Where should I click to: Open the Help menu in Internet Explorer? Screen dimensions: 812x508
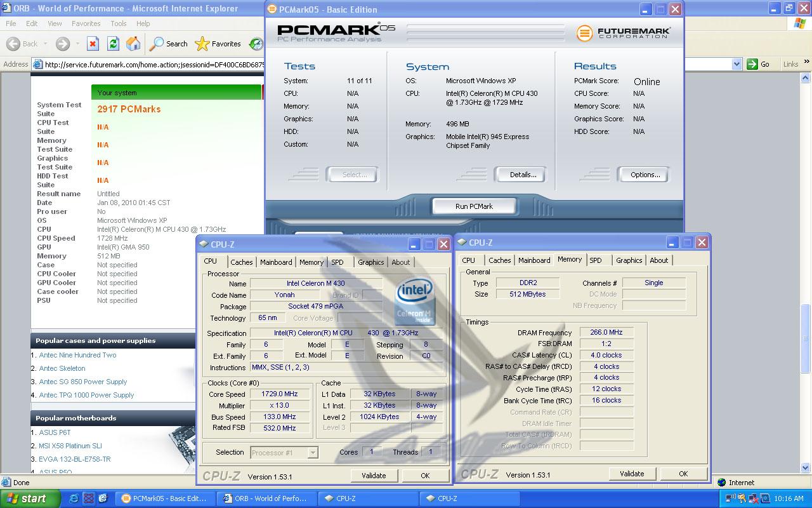click(x=143, y=23)
